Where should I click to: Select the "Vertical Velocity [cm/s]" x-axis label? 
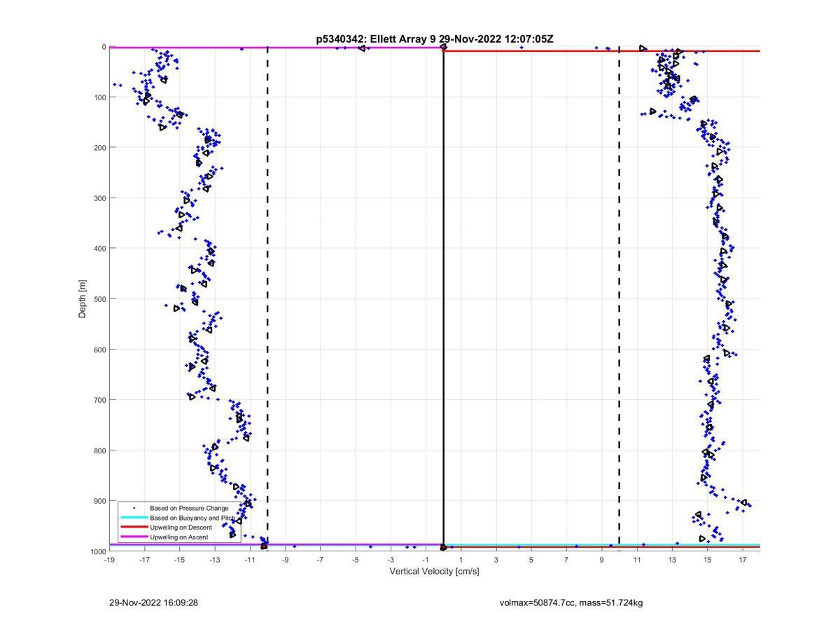[434, 571]
